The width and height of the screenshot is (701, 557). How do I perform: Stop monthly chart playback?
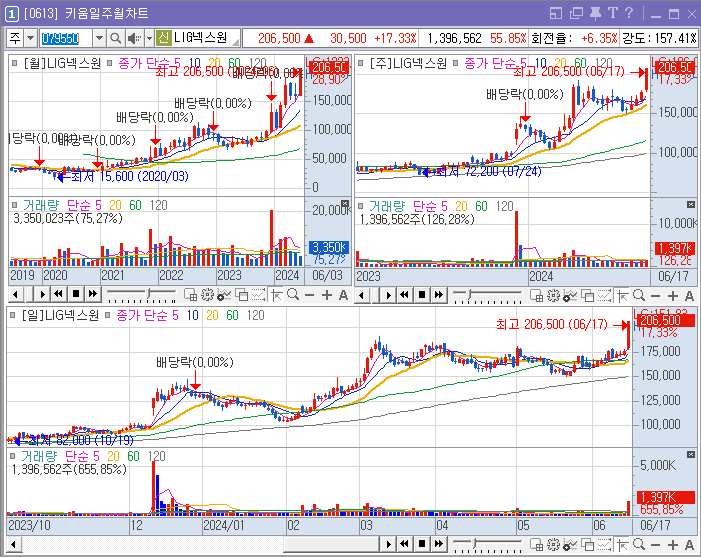(76, 294)
